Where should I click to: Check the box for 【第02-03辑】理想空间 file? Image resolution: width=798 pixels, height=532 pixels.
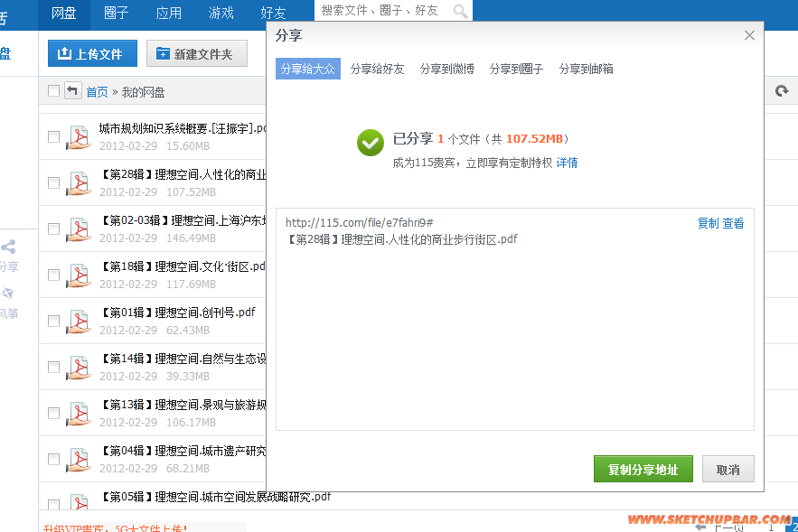[x=53, y=229]
